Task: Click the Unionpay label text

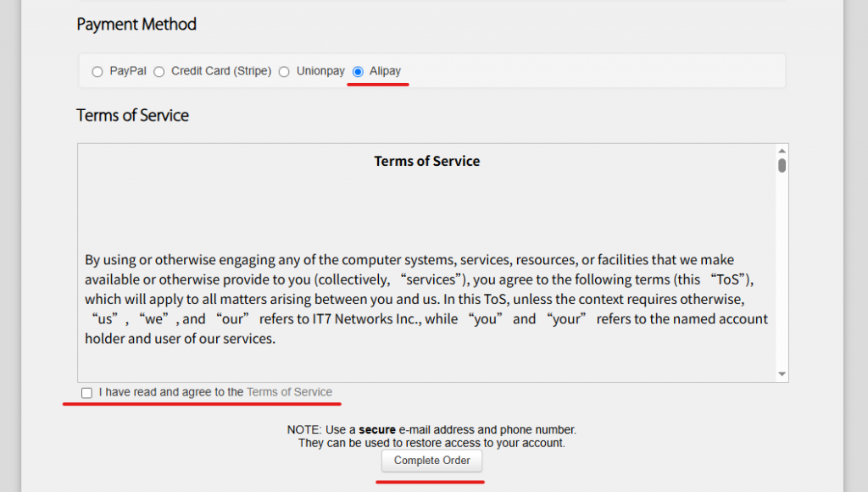Action: pyautogui.click(x=320, y=71)
